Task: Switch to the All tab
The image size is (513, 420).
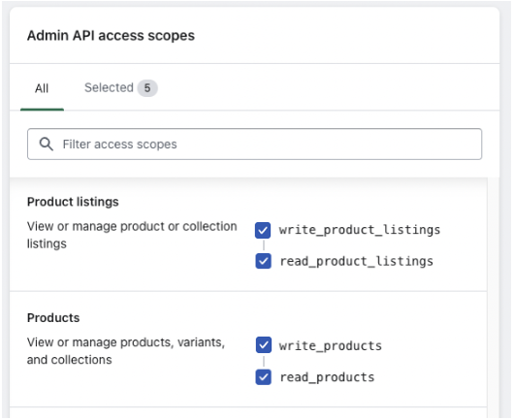Action: pyautogui.click(x=42, y=88)
